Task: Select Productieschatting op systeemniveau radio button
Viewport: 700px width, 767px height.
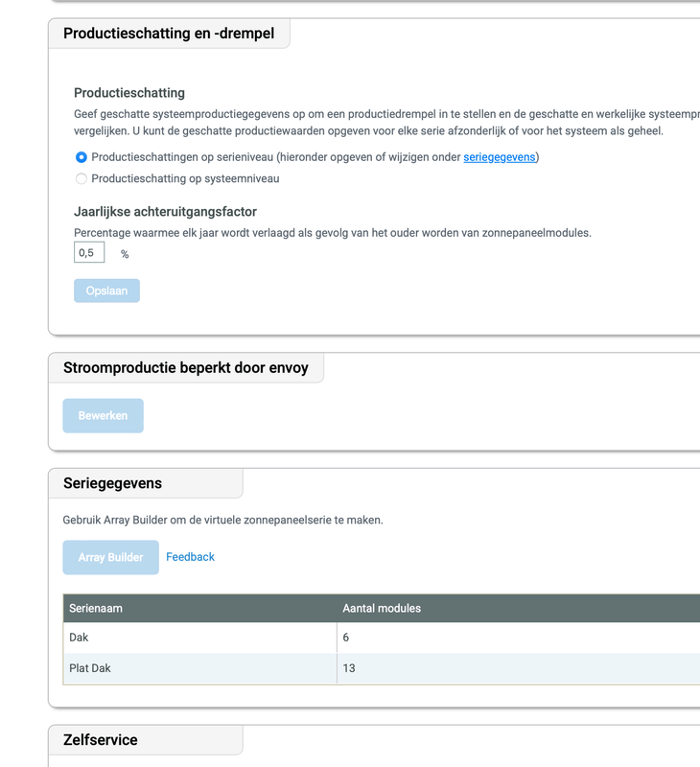Action: tap(82, 178)
